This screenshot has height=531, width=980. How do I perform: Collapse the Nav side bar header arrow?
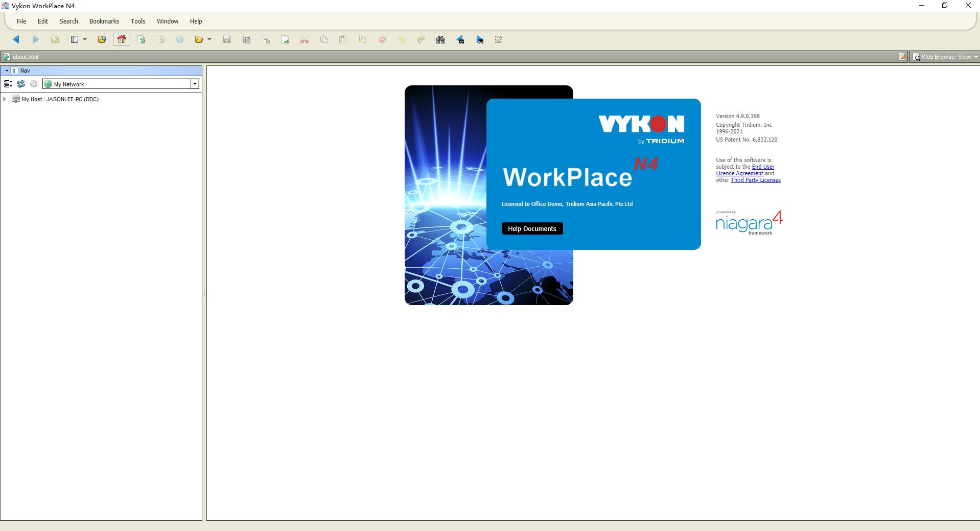point(6,71)
